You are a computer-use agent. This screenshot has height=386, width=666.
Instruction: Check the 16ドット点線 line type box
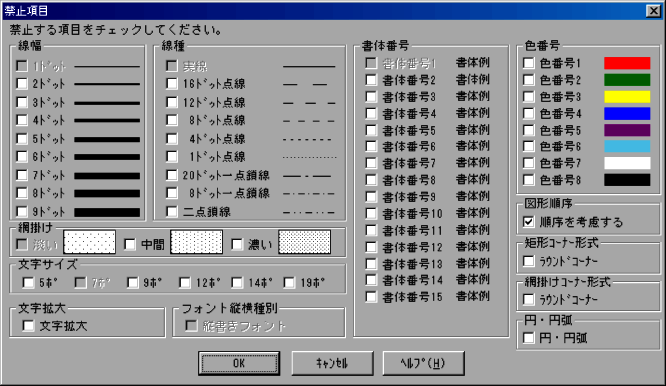click(x=172, y=84)
